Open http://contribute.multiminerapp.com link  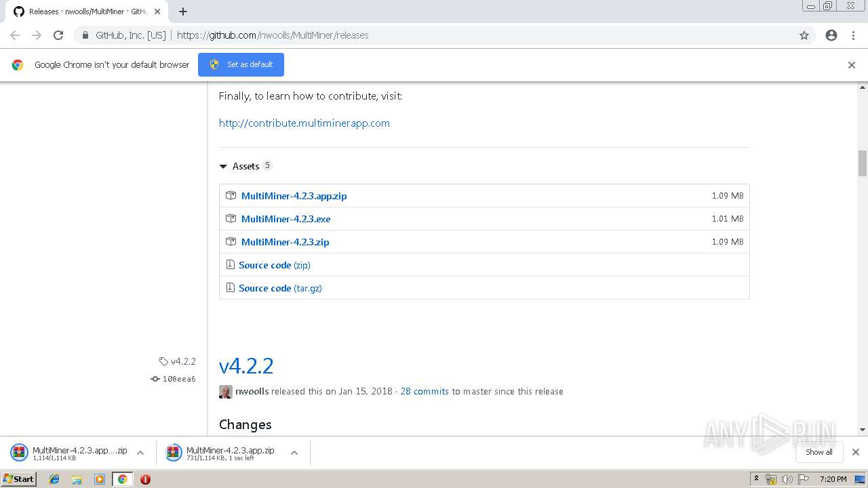pyautogui.click(x=304, y=123)
